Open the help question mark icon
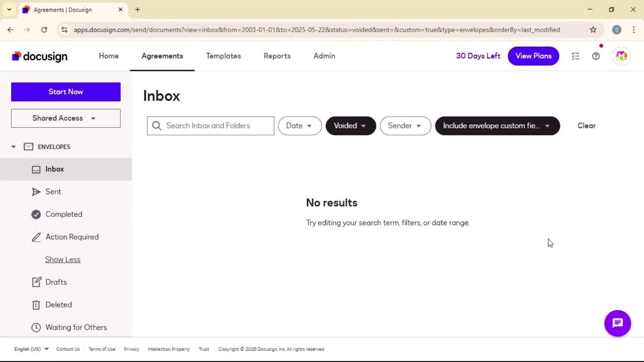 (x=596, y=56)
